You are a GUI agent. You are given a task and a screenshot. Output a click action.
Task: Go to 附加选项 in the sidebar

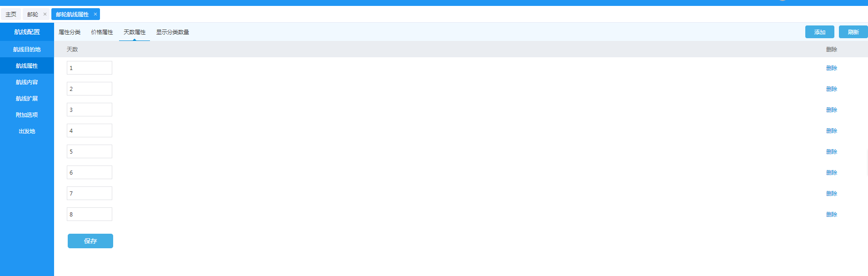tap(27, 115)
